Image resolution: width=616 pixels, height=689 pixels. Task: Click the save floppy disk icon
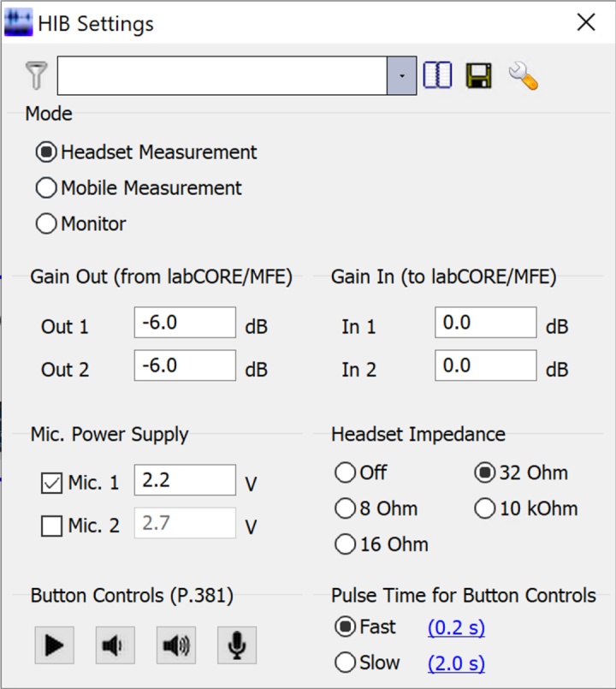tap(478, 76)
